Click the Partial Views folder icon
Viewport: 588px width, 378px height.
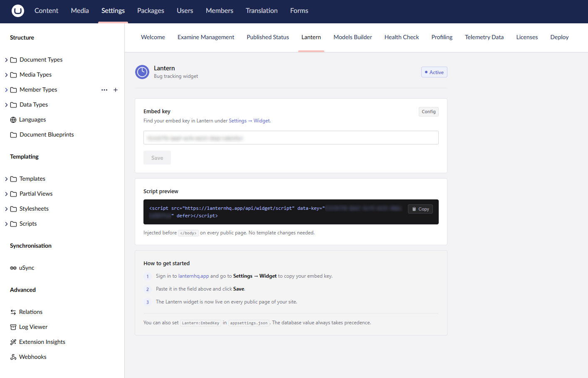pyautogui.click(x=13, y=194)
